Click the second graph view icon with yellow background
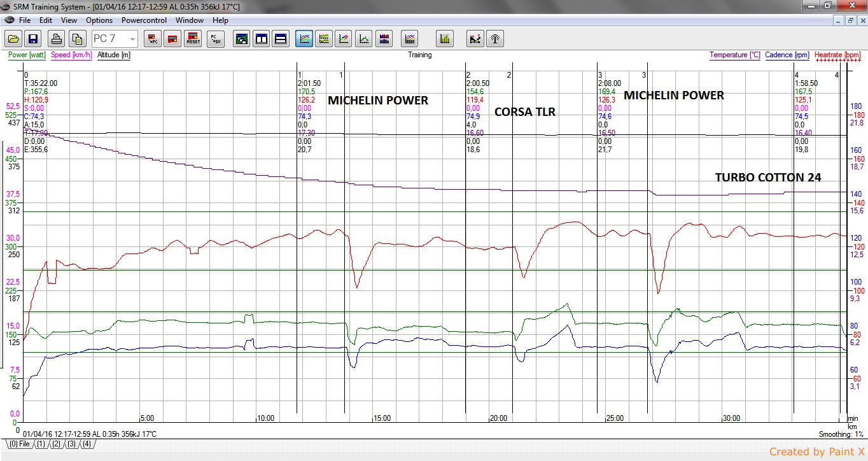This screenshot has width=868, height=461. (x=324, y=39)
